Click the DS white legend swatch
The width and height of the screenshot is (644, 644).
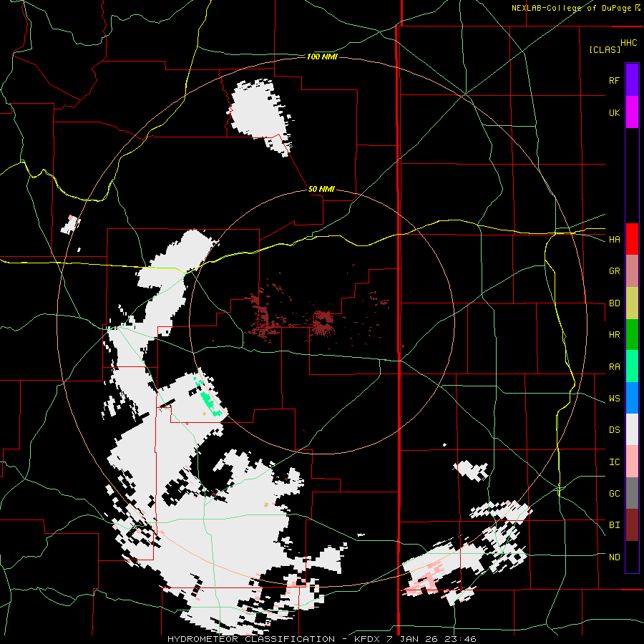coord(632,429)
